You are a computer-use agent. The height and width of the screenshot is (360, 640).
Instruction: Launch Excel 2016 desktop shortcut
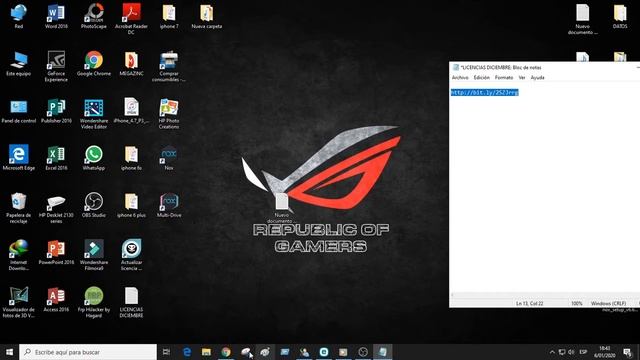(x=56, y=158)
